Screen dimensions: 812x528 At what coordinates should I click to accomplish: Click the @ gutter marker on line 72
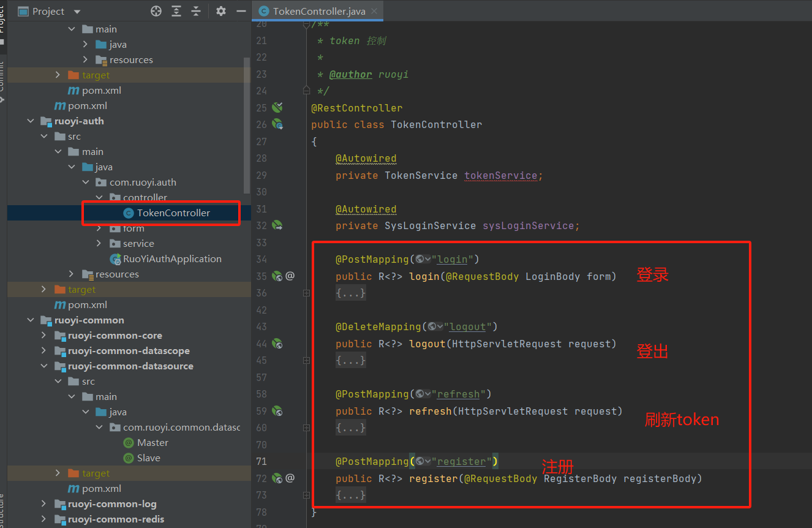[290, 478]
